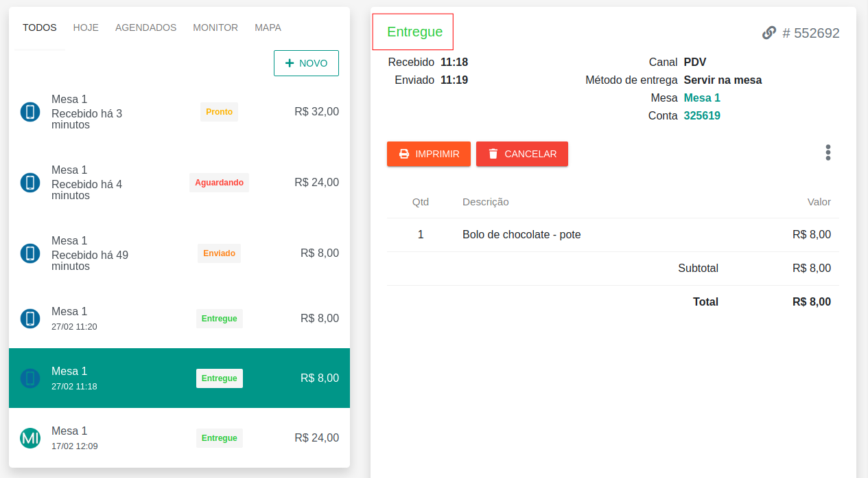Click the phone icon of the R$ 32,00 order
868x478 pixels.
pos(30,112)
